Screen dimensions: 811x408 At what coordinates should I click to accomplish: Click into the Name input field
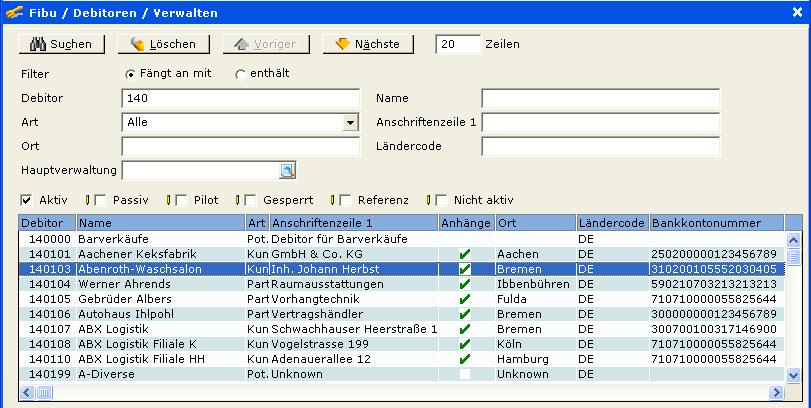[600, 98]
